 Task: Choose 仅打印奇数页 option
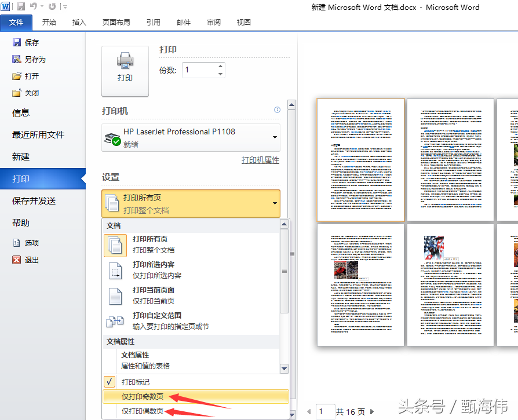coord(196,397)
